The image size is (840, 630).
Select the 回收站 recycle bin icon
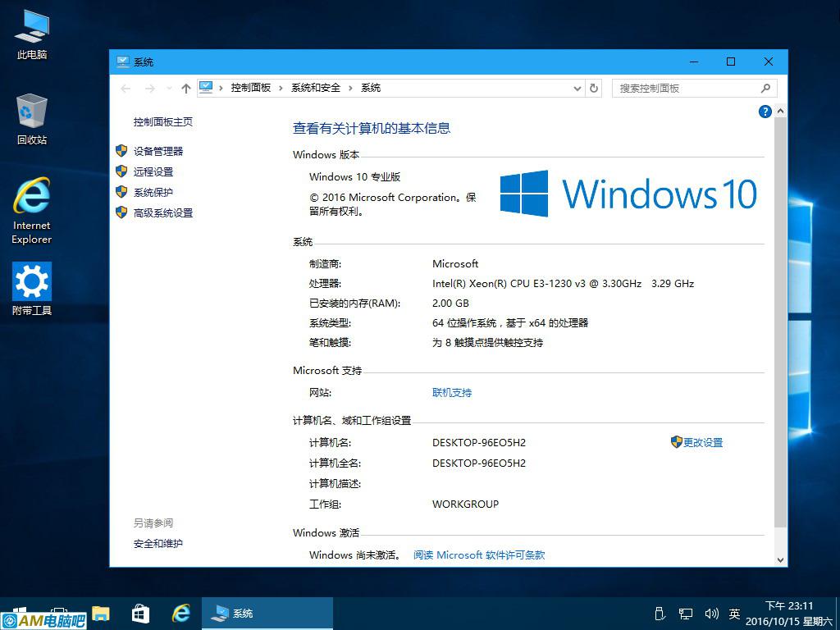click(x=32, y=119)
